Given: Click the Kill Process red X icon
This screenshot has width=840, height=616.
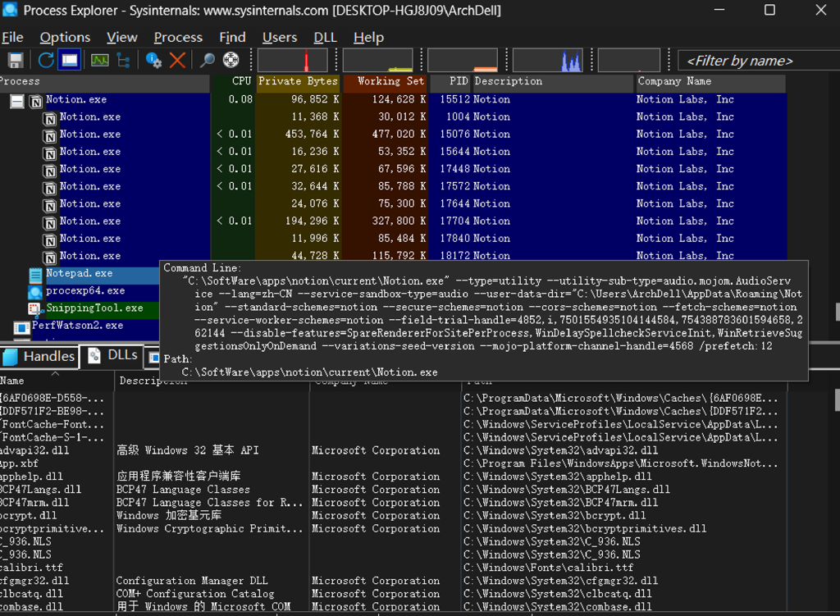Looking at the screenshot, I should [177, 60].
